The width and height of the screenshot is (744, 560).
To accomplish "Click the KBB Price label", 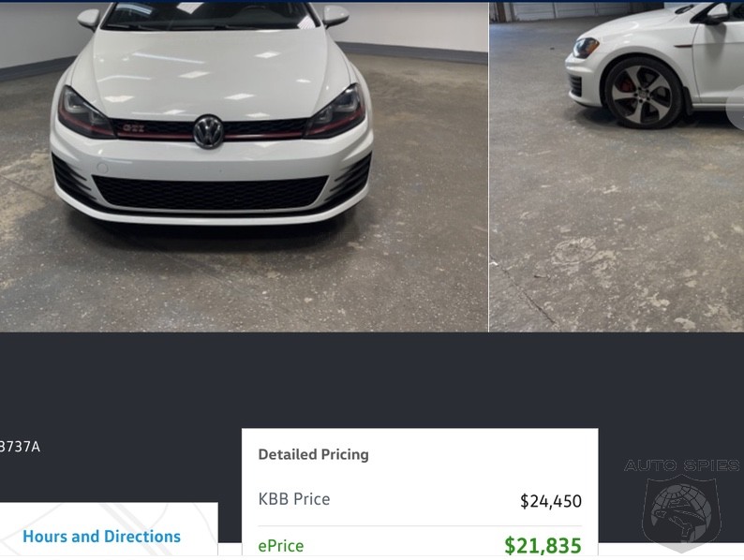I will click(294, 499).
